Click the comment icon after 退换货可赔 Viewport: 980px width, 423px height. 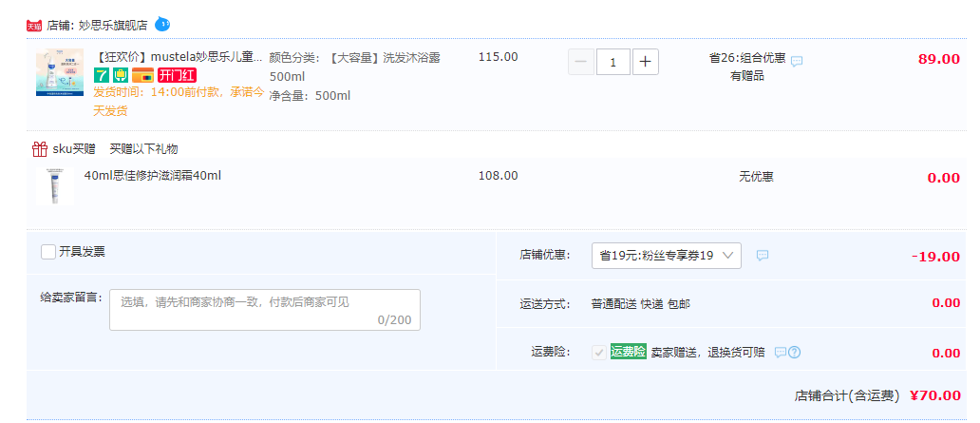pyautogui.click(x=780, y=353)
